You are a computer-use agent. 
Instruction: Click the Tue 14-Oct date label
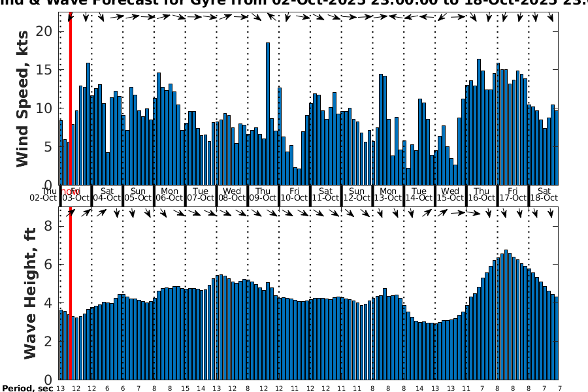click(419, 194)
